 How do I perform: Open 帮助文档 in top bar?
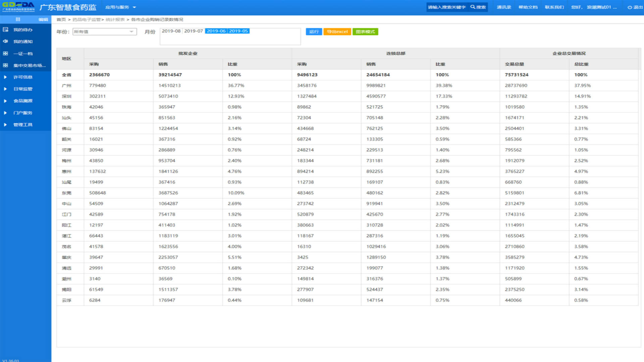(x=528, y=7)
